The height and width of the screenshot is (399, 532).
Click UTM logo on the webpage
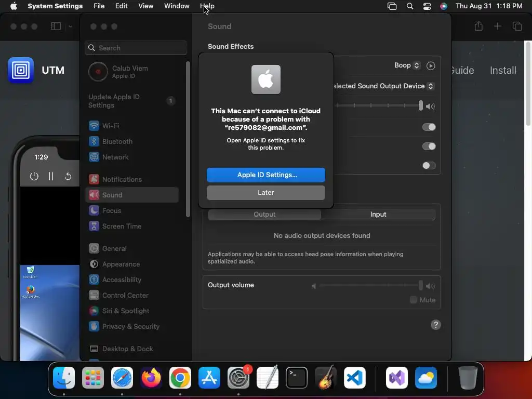[21, 70]
